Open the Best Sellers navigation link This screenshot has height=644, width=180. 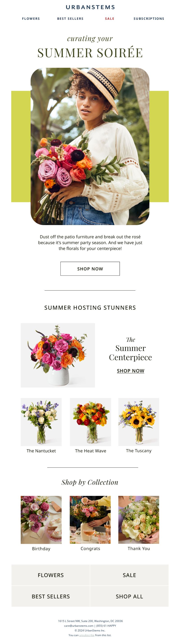(x=70, y=19)
